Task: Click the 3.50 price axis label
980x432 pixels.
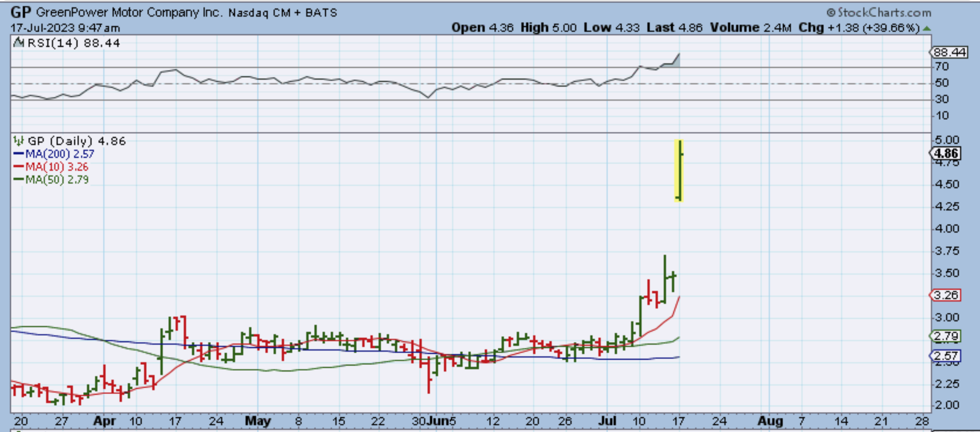Action: point(947,273)
